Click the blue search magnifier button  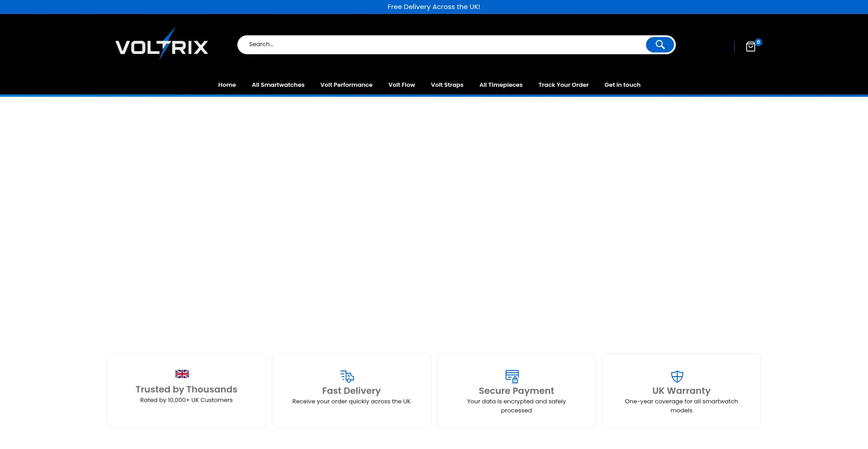coord(660,45)
